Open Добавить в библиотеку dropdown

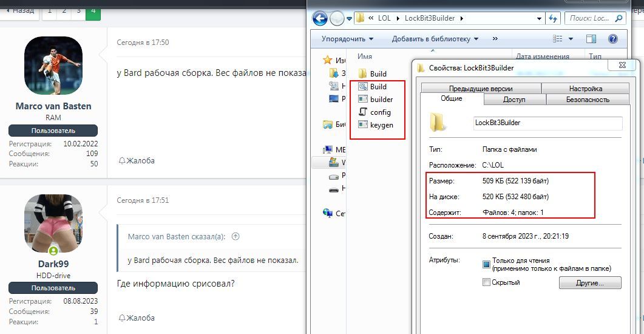(x=435, y=39)
